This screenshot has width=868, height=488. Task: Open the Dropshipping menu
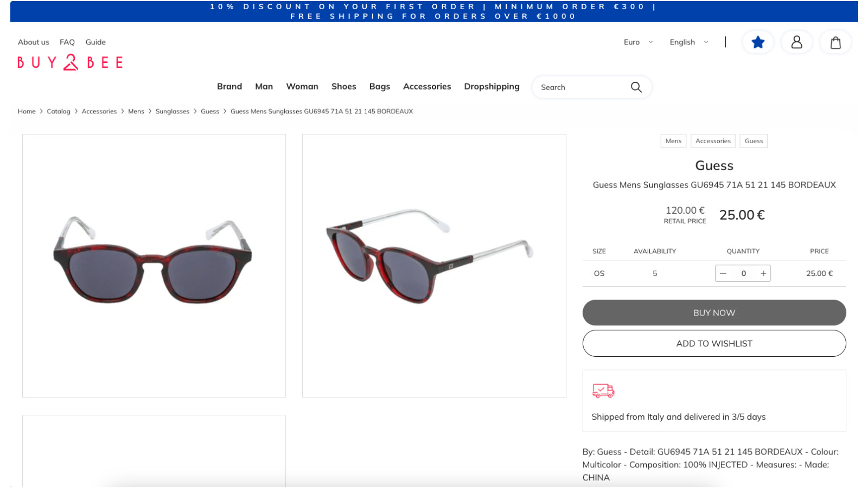point(492,87)
